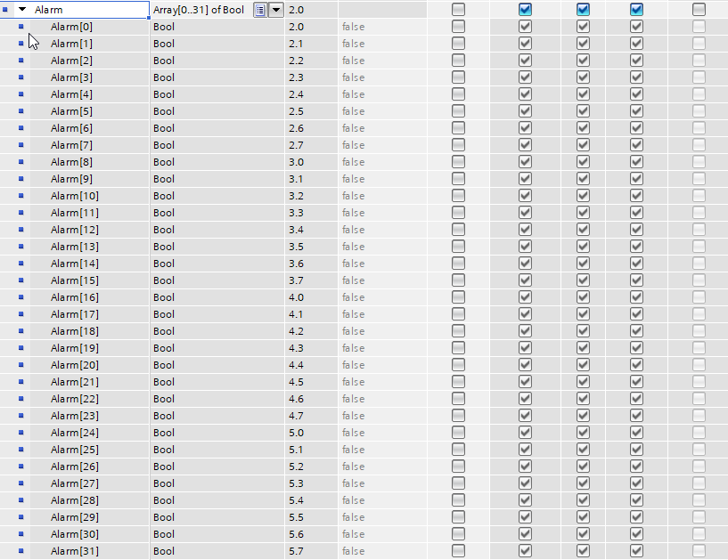Click Bool data type of Alarm[1]
This screenshot has height=560, width=728.
(x=164, y=44)
